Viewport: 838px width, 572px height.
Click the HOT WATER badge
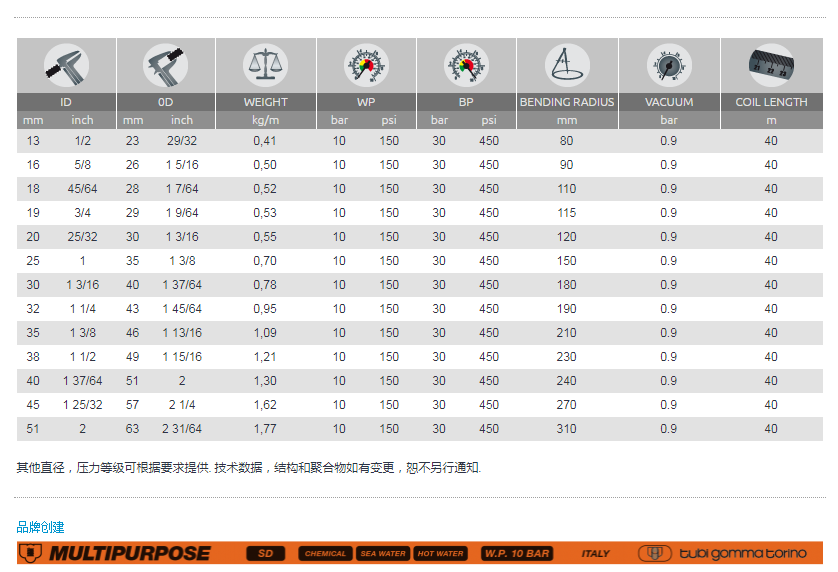tap(440, 553)
